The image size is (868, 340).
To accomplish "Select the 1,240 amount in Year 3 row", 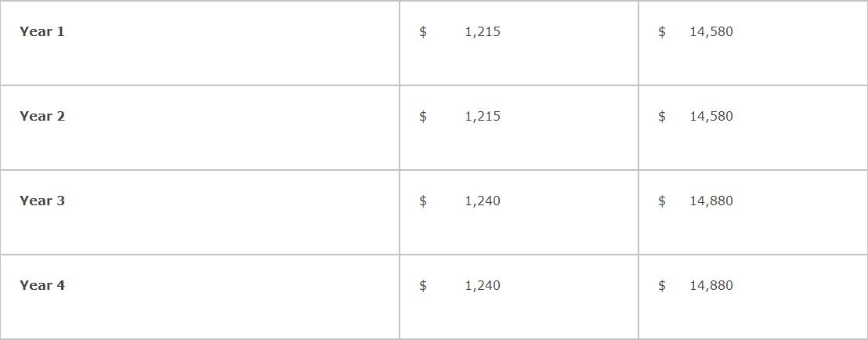I will click(483, 201).
